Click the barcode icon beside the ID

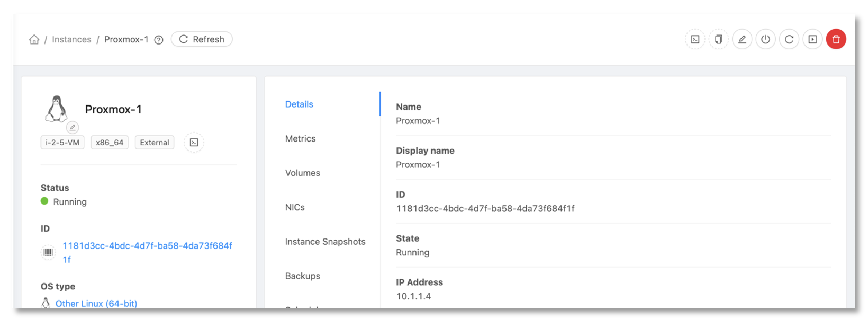click(48, 252)
